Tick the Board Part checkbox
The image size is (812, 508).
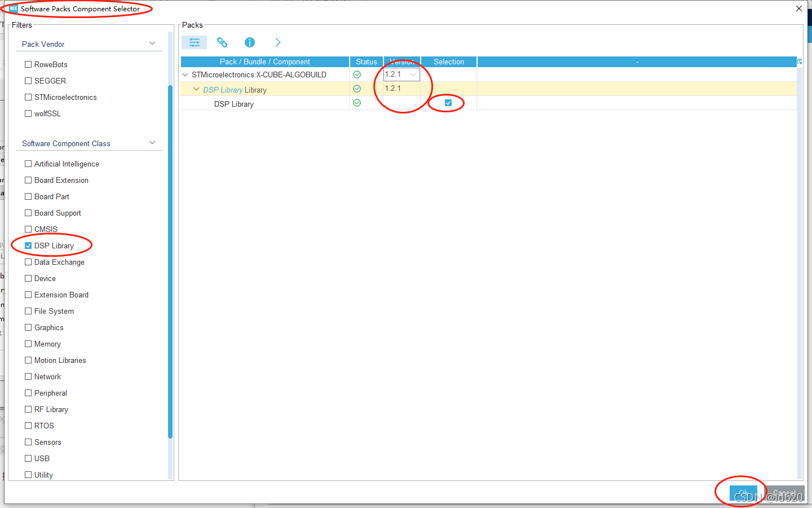pos(28,196)
